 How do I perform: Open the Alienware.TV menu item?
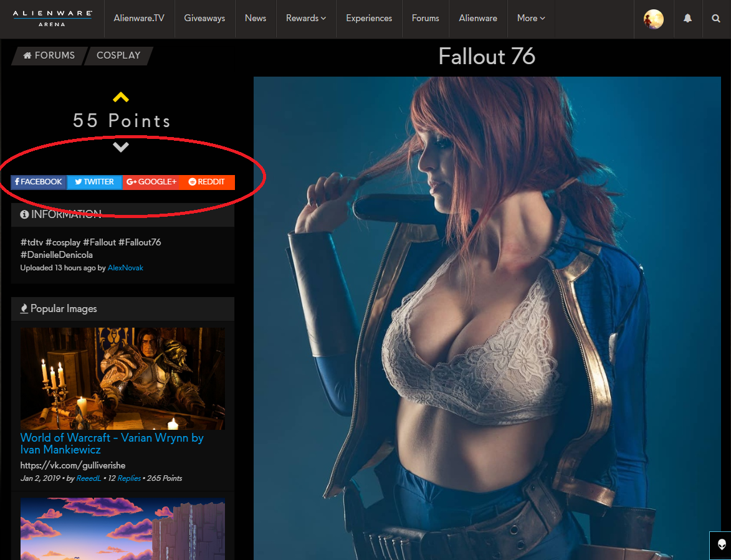click(139, 18)
